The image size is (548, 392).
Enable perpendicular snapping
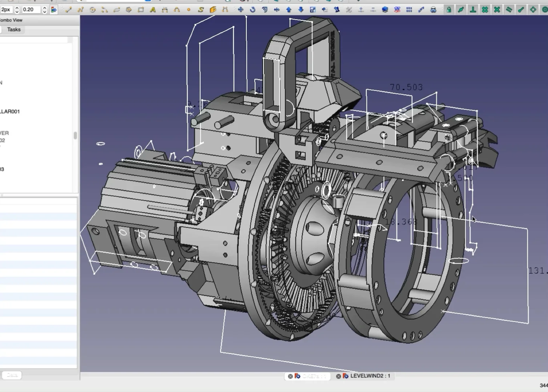click(x=473, y=9)
